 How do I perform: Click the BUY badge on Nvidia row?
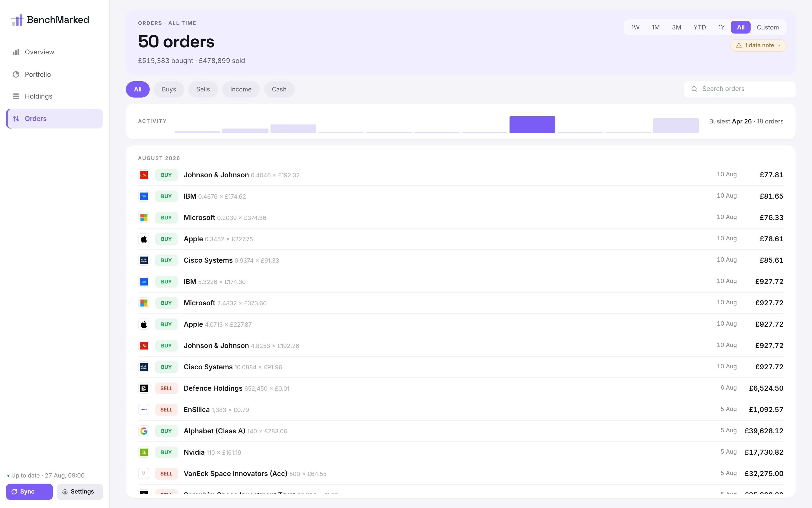coord(166,452)
